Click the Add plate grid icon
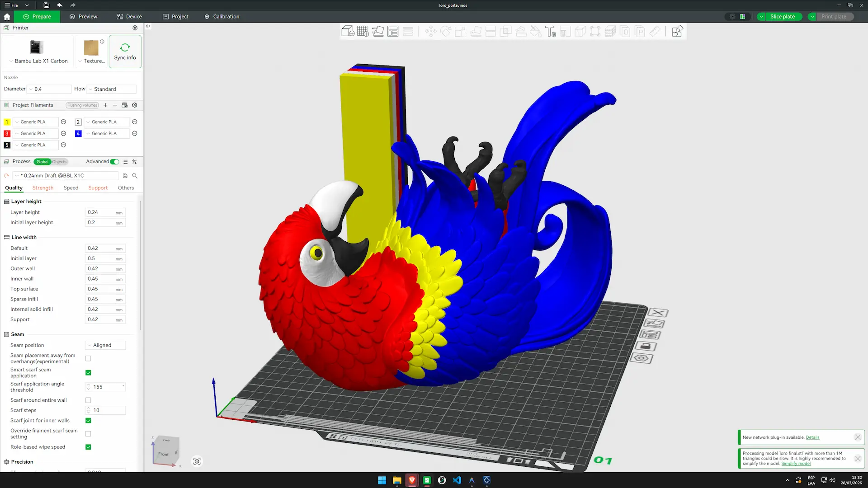 tap(363, 31)
